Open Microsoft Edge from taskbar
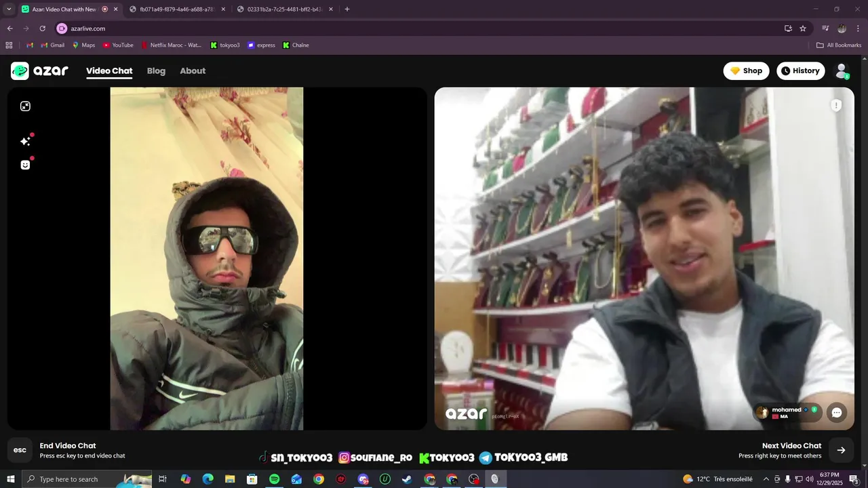Screen dimensions: 868x488 tap(208, 479)
